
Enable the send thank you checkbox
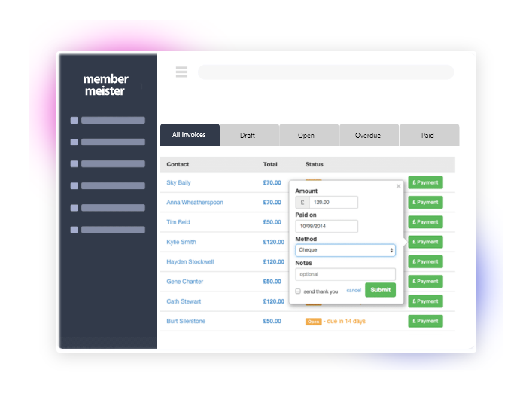[x=298, y=291]
